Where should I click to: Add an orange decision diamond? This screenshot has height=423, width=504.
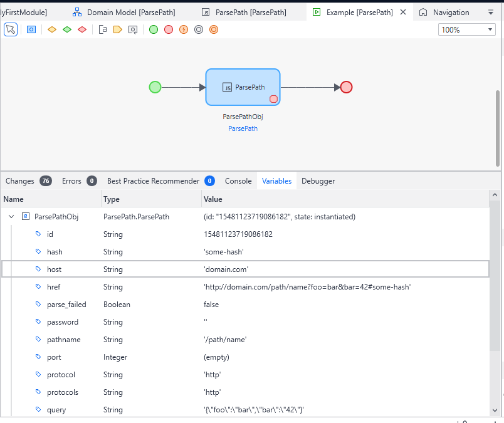coord(52,29)
